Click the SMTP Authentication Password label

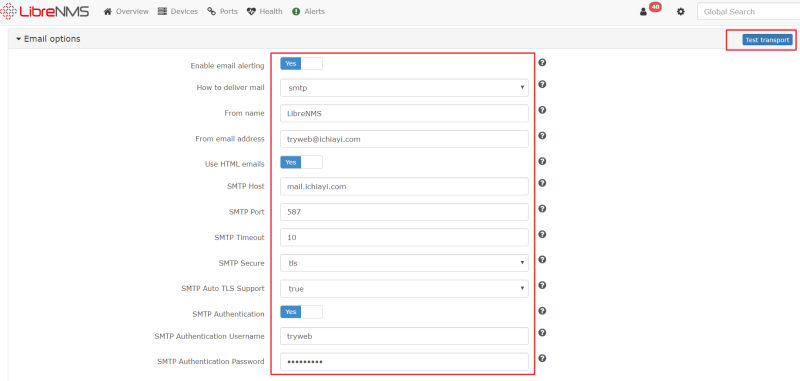click(211, 362)
